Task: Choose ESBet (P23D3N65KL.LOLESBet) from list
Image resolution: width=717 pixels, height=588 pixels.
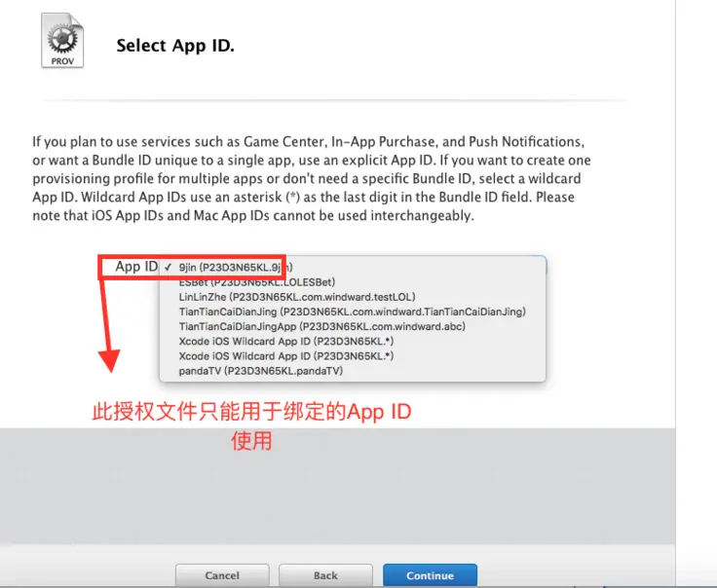Action: 353,282
